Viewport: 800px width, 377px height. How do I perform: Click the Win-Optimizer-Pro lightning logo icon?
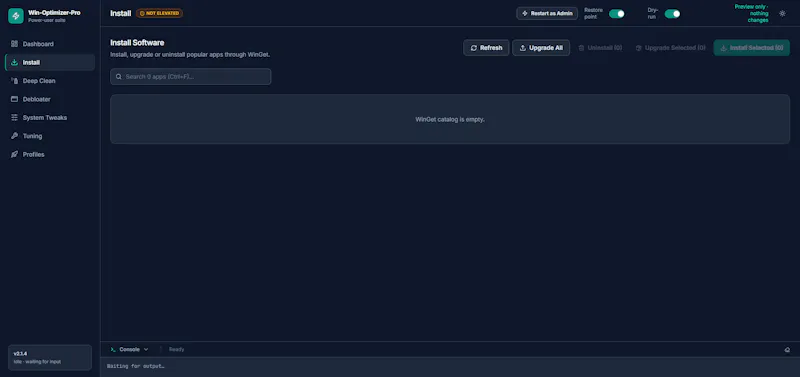[x=16, y=16]
